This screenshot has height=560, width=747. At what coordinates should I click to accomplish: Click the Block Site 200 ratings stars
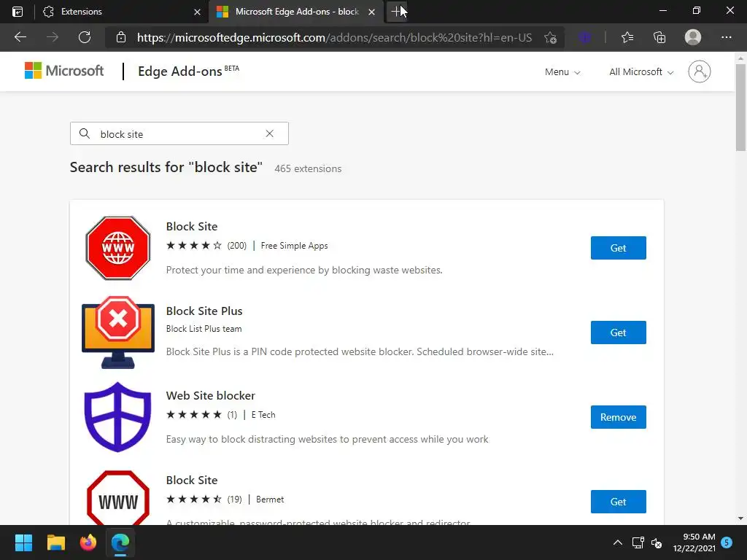click(194, 246)
